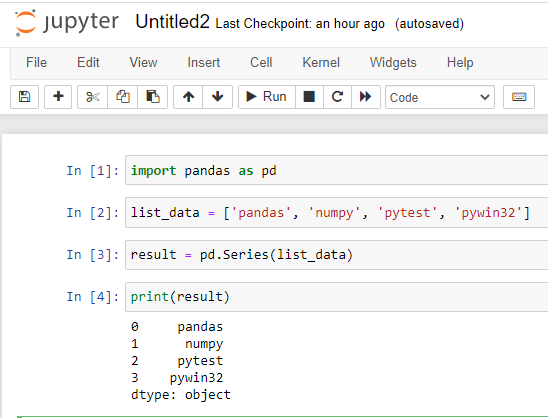Move selected cell up arrow

click(x=188, y=97)
